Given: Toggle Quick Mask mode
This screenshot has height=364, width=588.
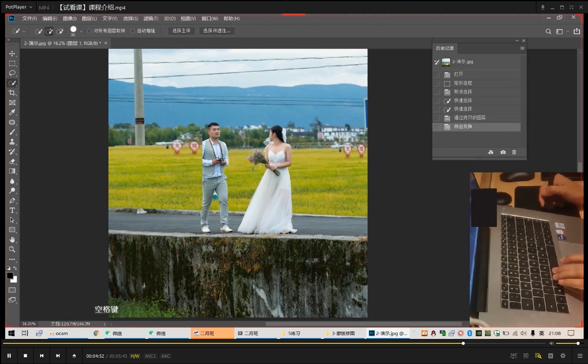Looking at the screenshot, I should point(12,290).
